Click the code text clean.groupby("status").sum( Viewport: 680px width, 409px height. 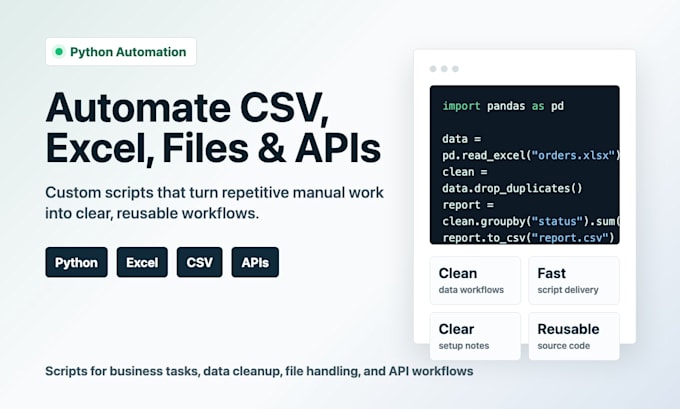point(531,221)
